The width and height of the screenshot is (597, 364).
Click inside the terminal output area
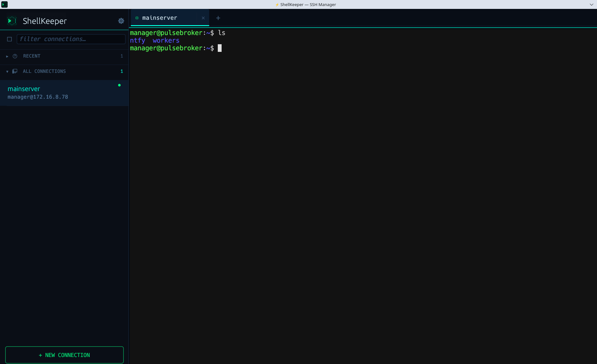coord(350,159)
